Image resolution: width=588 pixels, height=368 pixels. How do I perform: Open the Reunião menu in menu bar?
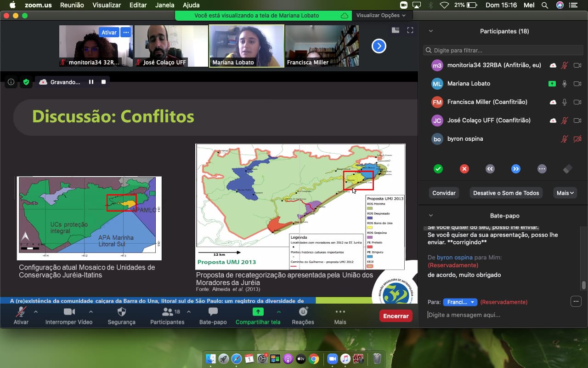[73, 5]
